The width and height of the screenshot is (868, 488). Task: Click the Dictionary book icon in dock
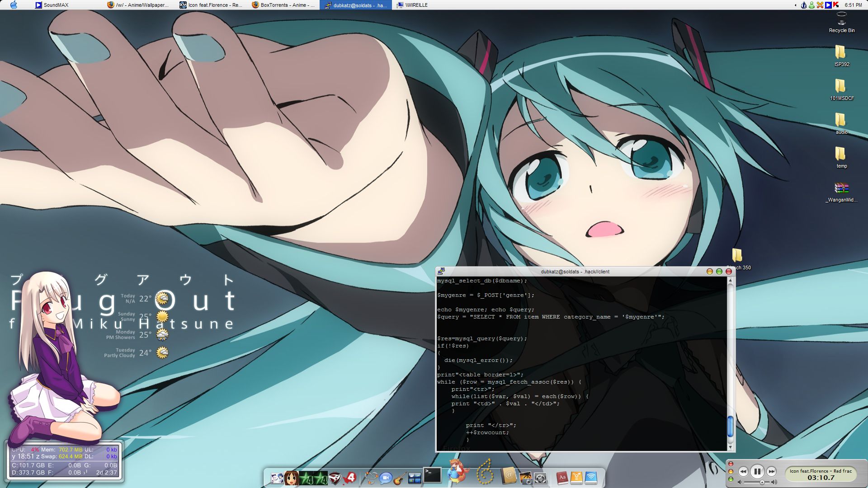tap(561, 478)
